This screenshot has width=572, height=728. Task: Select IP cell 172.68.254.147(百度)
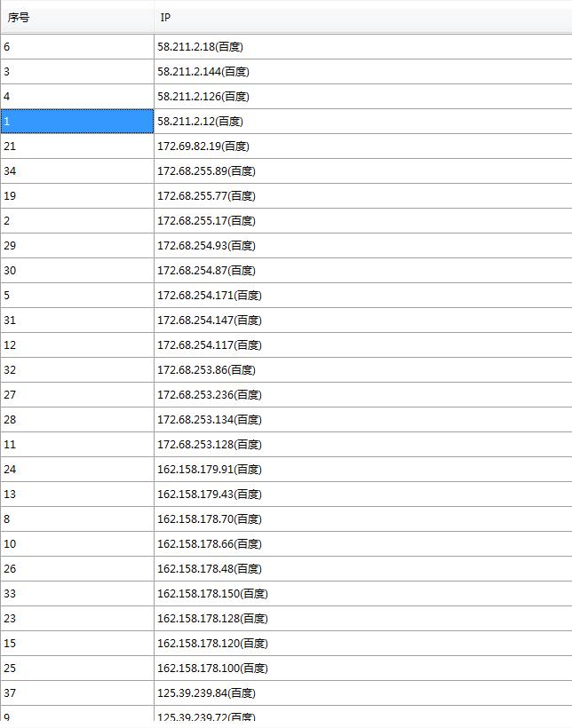tap(363, 320)
